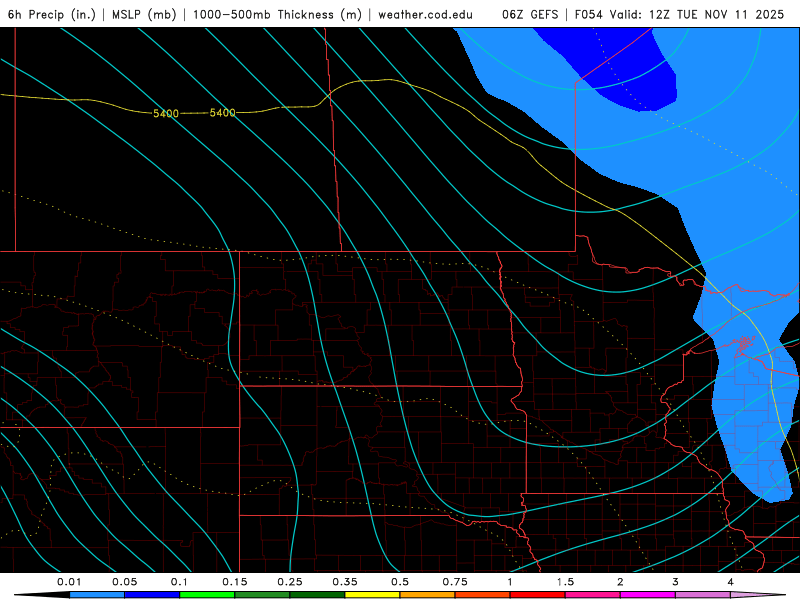Click the '0.15' legend value
Screen dimensions: 800x600
[x=235, y=582]
